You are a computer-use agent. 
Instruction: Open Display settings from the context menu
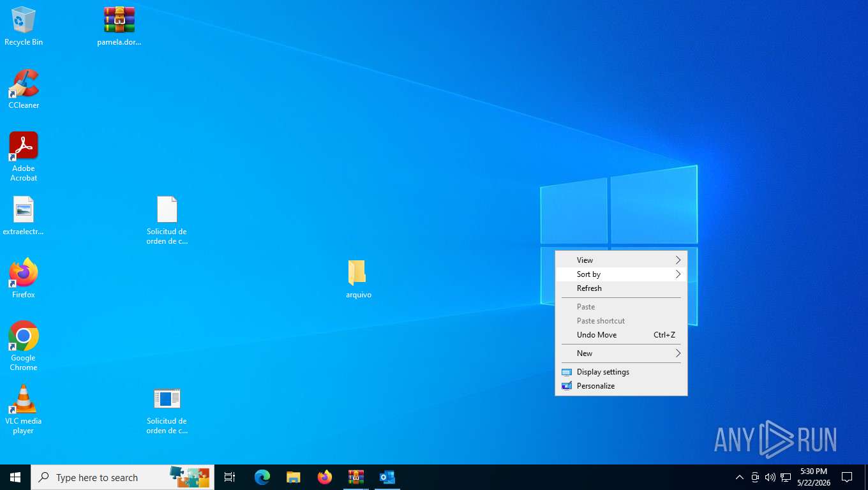click(x=621, y=372)
